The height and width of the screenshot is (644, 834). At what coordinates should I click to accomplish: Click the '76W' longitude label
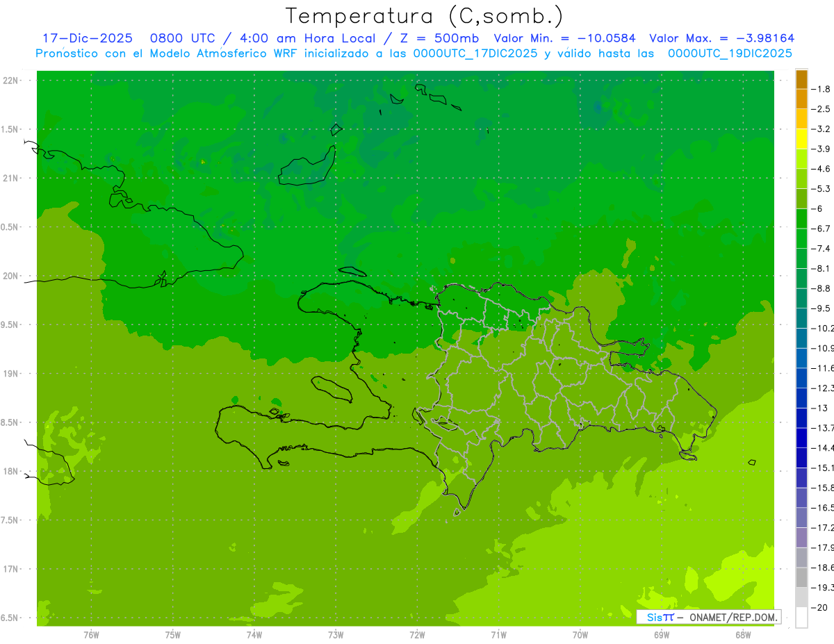pos(91,634)
